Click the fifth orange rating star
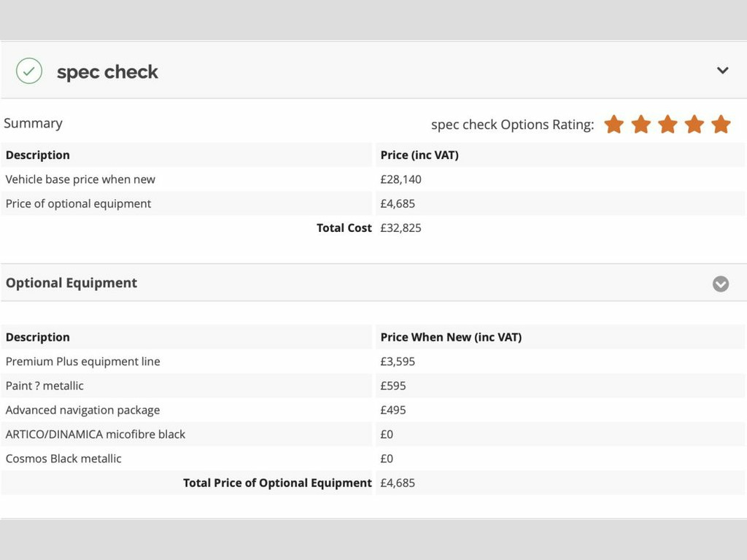Image resolution: width=747 pixels, height=560 pixels. [721, 125]
